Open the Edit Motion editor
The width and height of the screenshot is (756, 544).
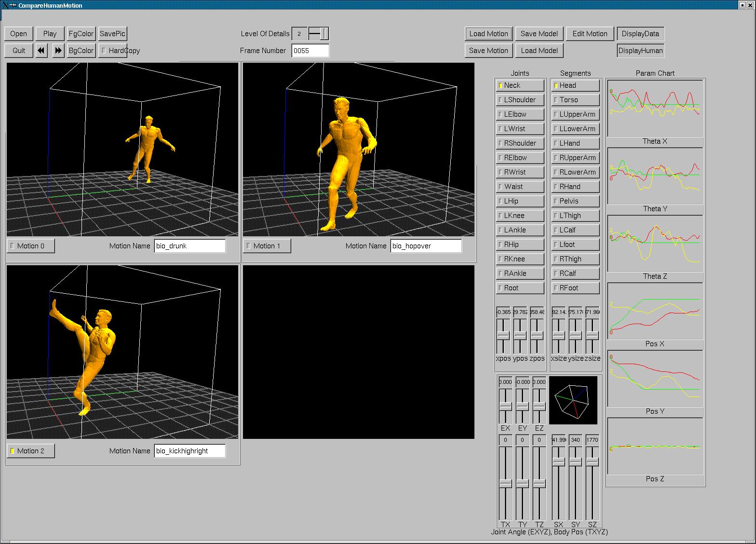(590, 34)
